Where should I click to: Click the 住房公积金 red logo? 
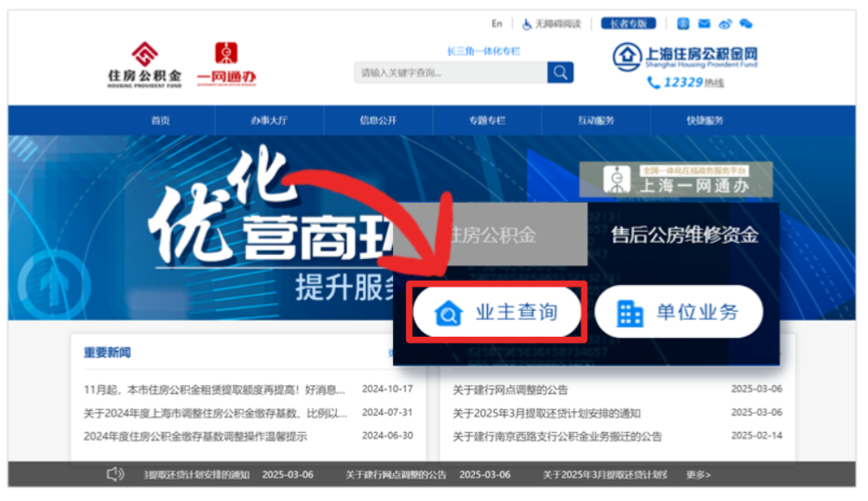pos(144,64)
